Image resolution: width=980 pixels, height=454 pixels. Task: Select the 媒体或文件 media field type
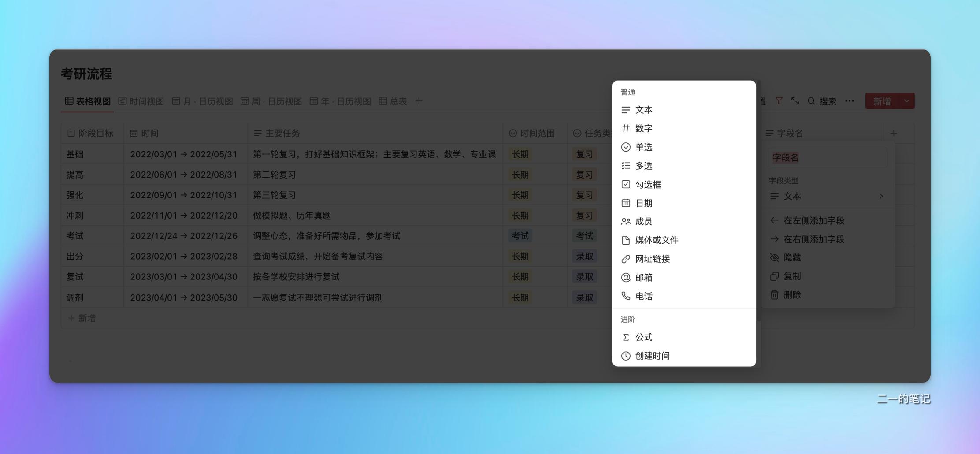click(x=656, y=240)
